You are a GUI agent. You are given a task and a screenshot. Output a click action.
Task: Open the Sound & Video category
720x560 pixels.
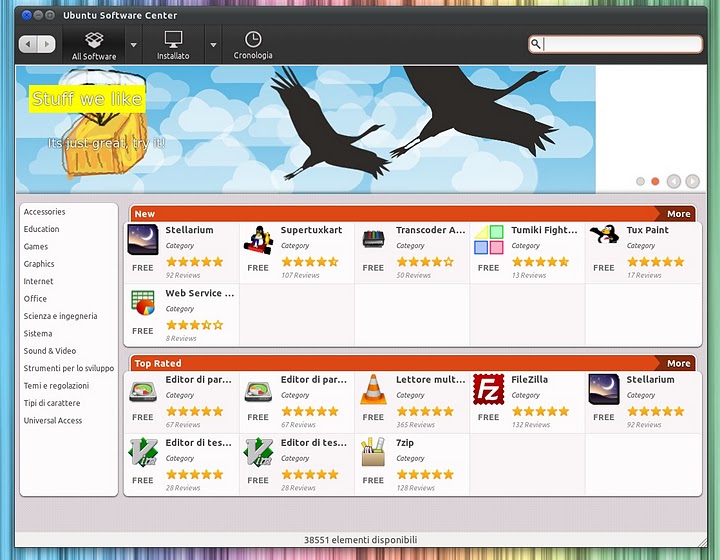(50, 351)
